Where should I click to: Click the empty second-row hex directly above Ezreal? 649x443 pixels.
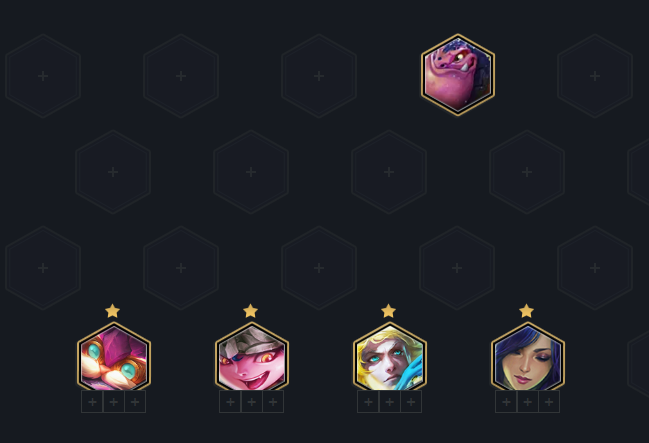click(389, 172)
